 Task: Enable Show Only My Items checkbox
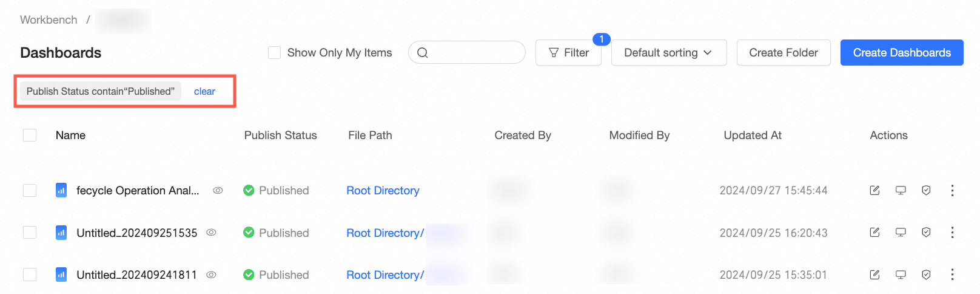[275, 53]
